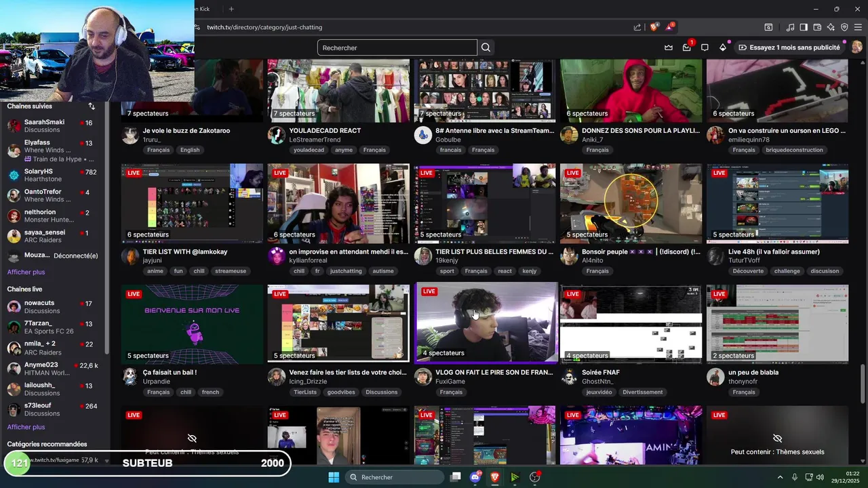868x488 pixels.
Task: Open the Brave Wallet icon
Action: (817, 27)
